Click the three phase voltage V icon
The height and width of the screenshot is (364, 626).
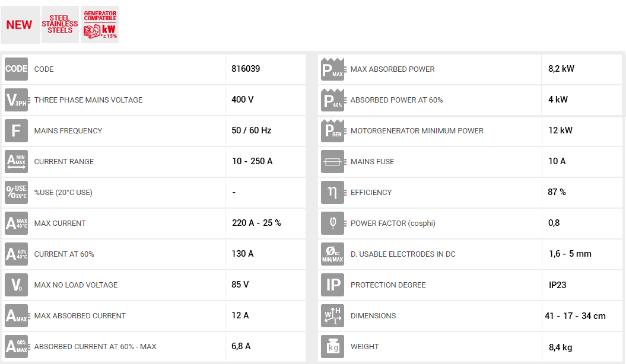coord(16,100)
